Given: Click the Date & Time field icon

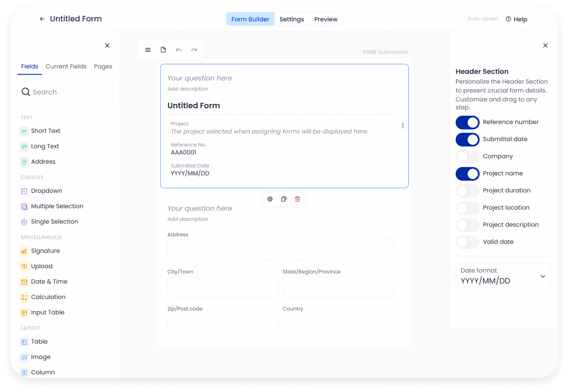Looking at the screenshot, I should click(24, 281).
